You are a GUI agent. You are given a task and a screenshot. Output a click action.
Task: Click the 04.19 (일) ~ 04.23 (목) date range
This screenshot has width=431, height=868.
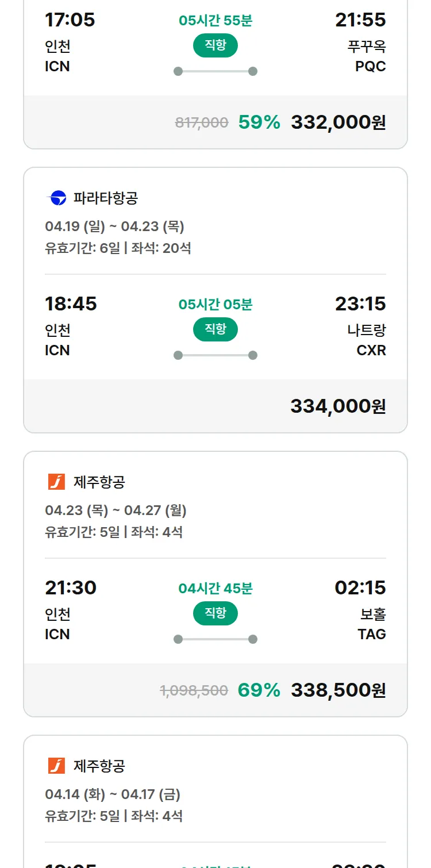[114, 226]
